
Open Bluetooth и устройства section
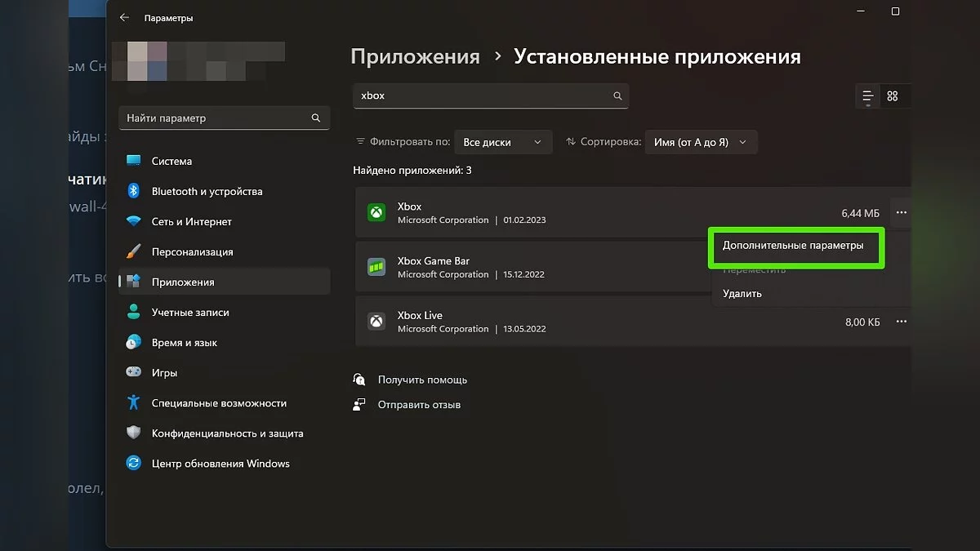[x=207, y=192]
